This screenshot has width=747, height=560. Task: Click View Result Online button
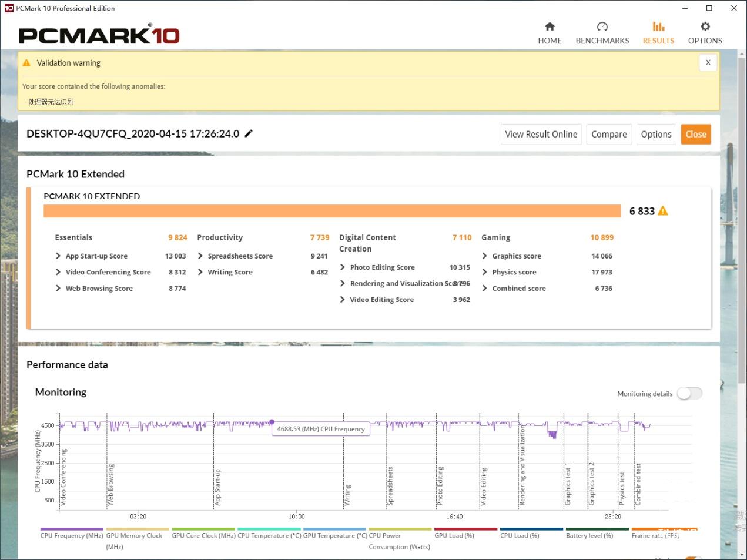tap(541, 134)
